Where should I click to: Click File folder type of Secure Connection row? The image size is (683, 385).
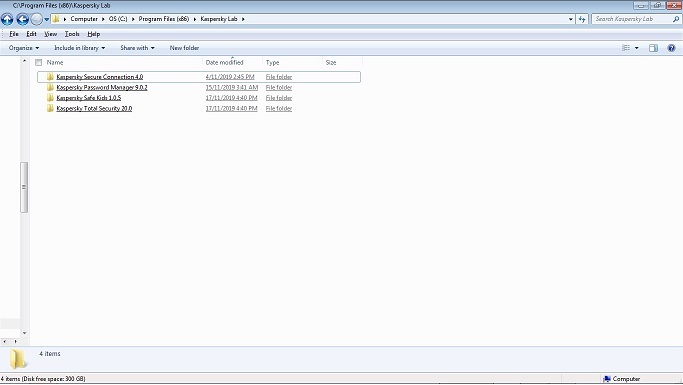click(279, 77)
